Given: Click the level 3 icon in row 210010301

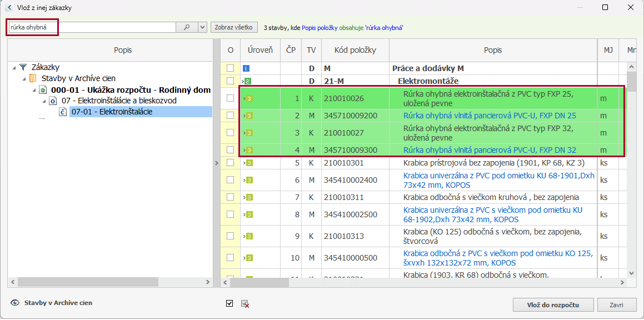Looking at the screenshot, I should click(249, 163).
